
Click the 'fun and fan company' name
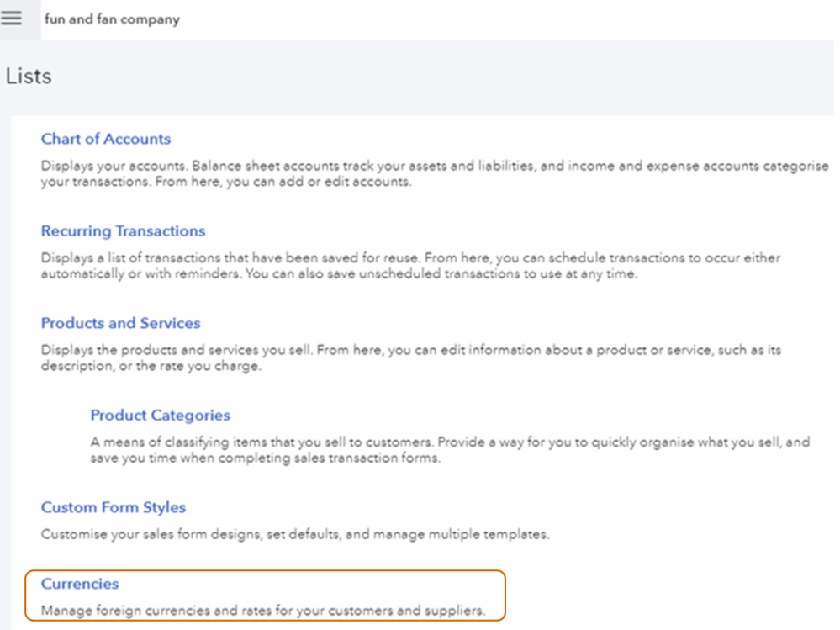tap(112, 19)
